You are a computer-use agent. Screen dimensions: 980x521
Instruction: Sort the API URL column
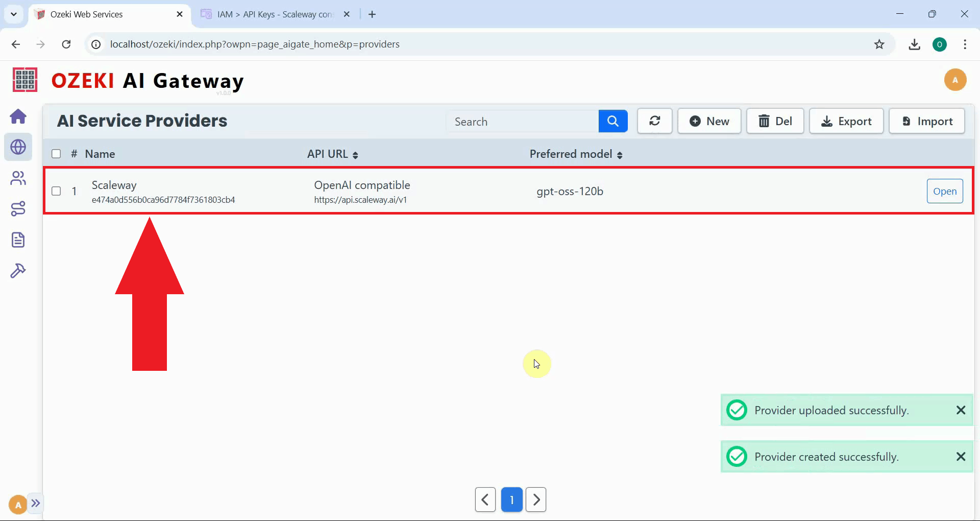[356, 154]
